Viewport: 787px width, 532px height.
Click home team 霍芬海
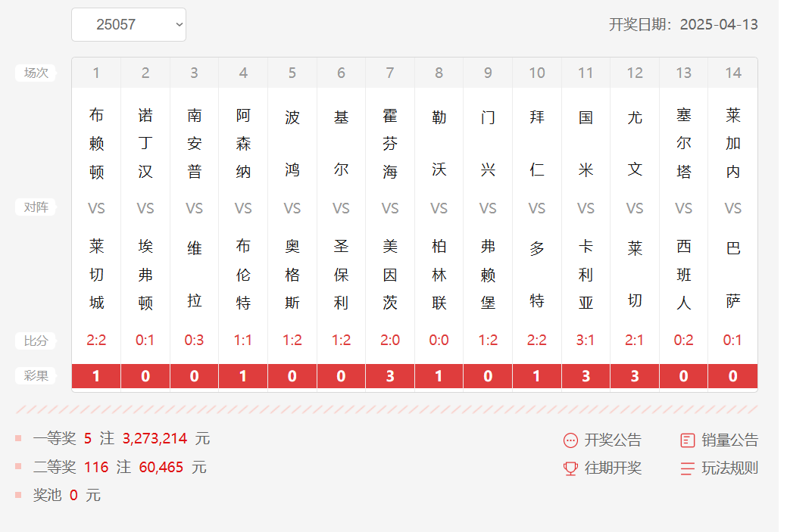click(x=390, y=144)
